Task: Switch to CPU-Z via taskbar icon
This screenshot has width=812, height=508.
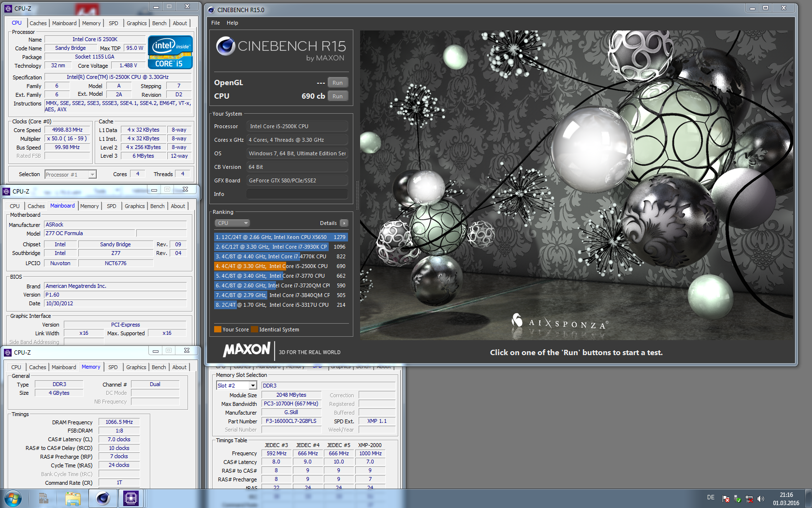Action: point(130,498)
